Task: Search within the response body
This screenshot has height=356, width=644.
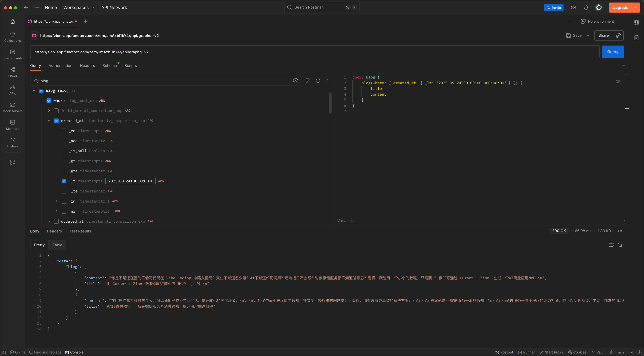Action: [620, 245]
